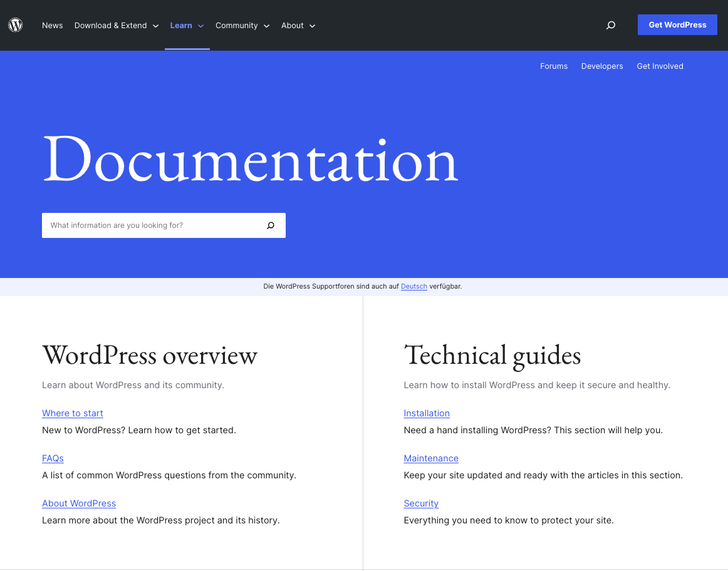
Task: Visit the Get Involved link
Action: click(660, 66)
